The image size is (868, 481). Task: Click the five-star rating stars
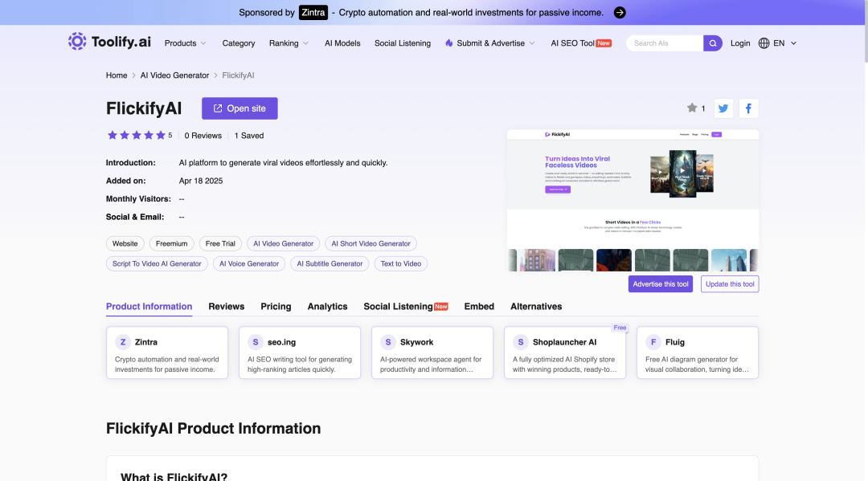[x=136, y=136]
